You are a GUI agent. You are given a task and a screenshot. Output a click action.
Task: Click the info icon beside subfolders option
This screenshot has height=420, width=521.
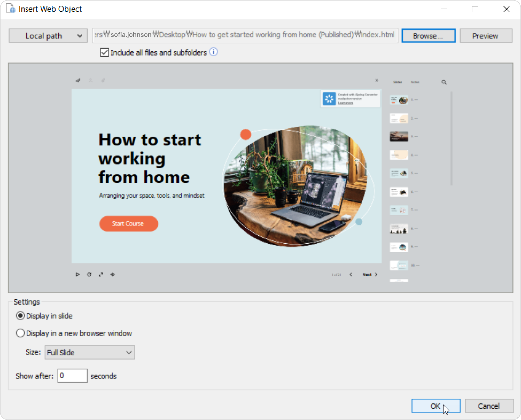[213, 52]
